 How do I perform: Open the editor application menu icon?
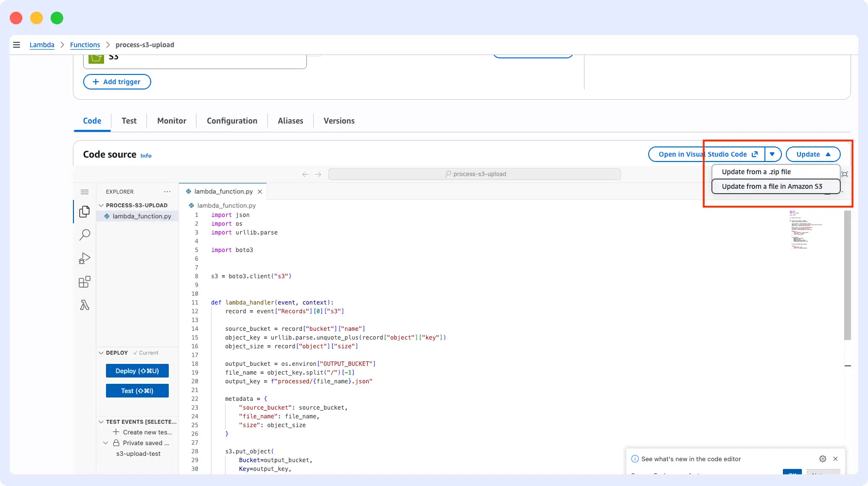[85, 192]
